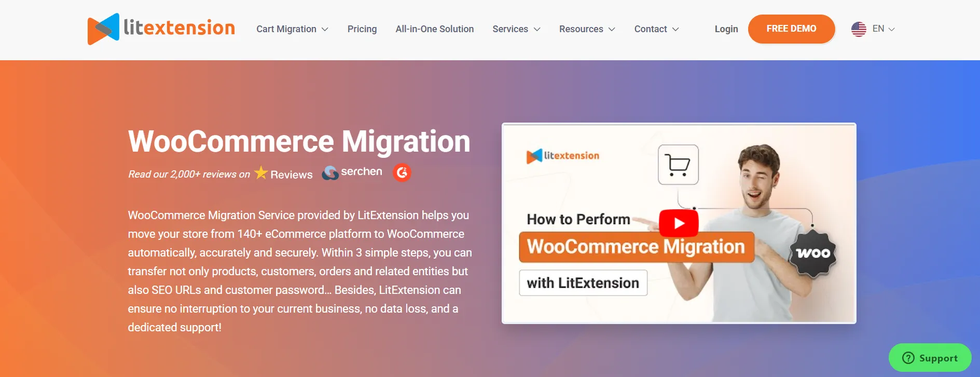
Task: Click the LitExtension logo in the header
Action: (x=161, y=29)
